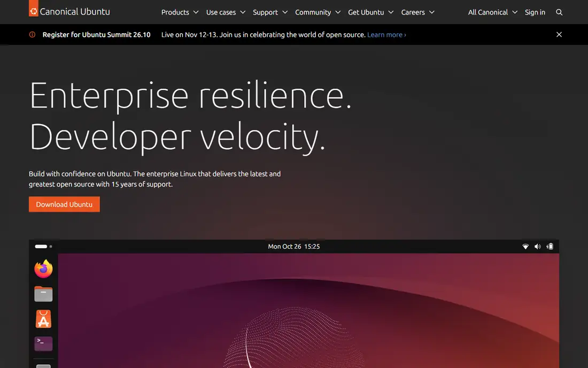Click the battery icon in mockup top bar
Screen dimensions: 588x368
tap(550, 247)
